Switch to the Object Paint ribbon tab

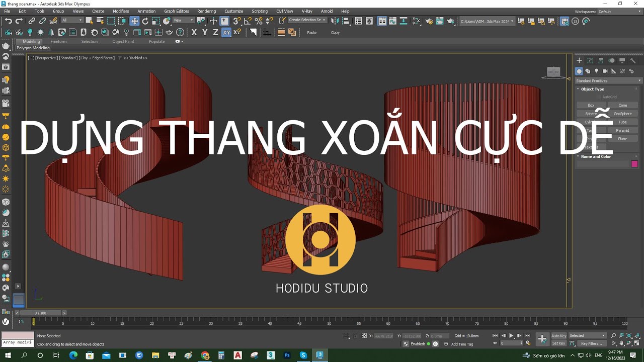[x=123, y=42]
